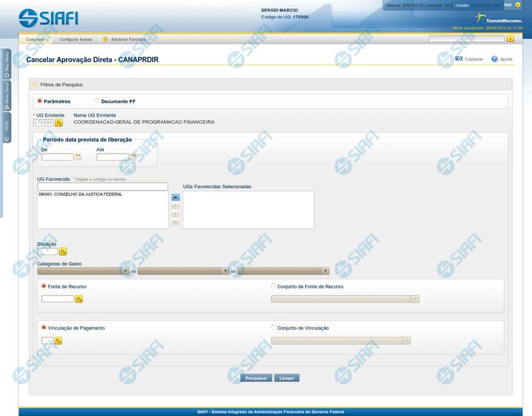Expand the first Categorias de Gasto dropdown
The image size is (532, 416).
click(x=125, y=271)
